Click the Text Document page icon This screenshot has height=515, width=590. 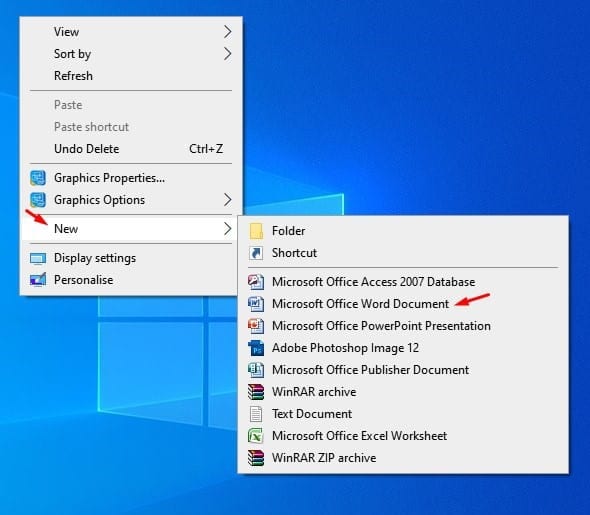pyautogui.click(x=256, y=414)
